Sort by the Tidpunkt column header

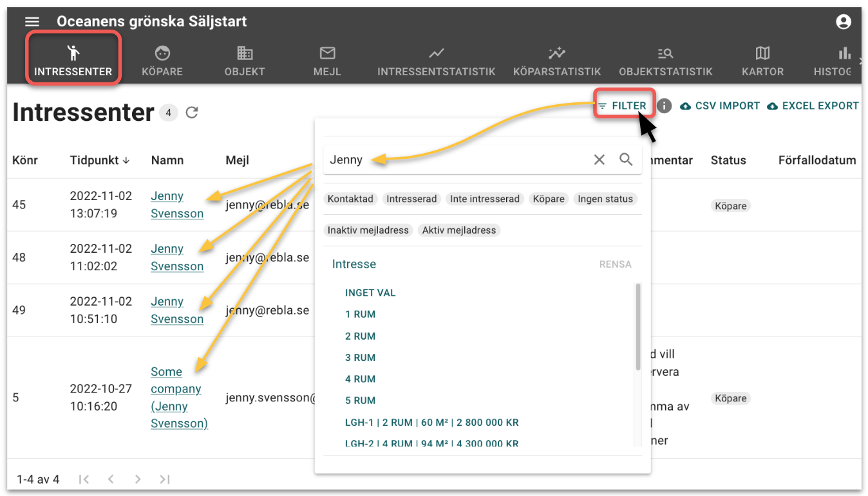point(94,160)
